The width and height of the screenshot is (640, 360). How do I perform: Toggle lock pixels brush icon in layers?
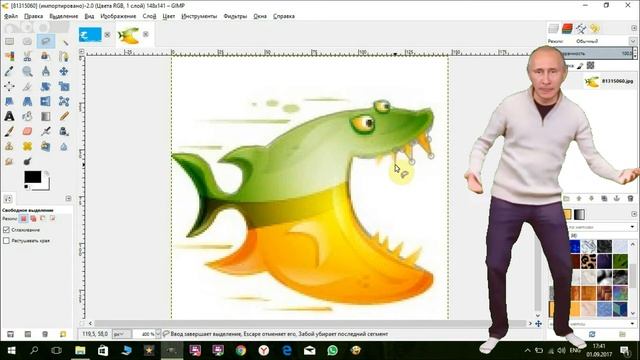click(x=580, y=65)
